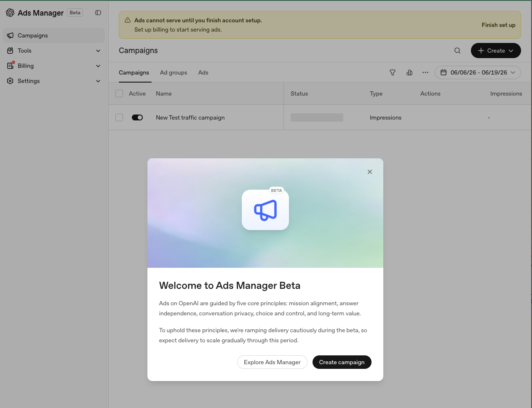Screen dimensions: 532x408
Task: Expand the Billing section chevron
Action: [x=98, y=66]
